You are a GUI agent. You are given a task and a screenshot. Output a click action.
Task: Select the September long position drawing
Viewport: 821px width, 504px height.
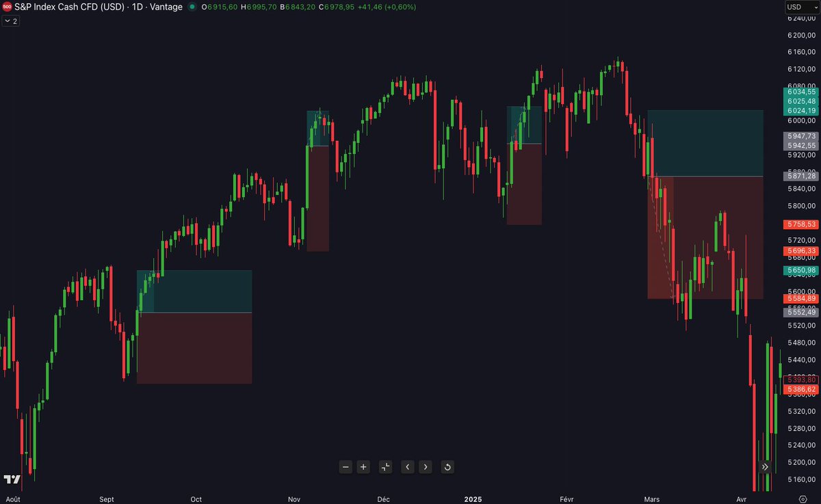194,327
